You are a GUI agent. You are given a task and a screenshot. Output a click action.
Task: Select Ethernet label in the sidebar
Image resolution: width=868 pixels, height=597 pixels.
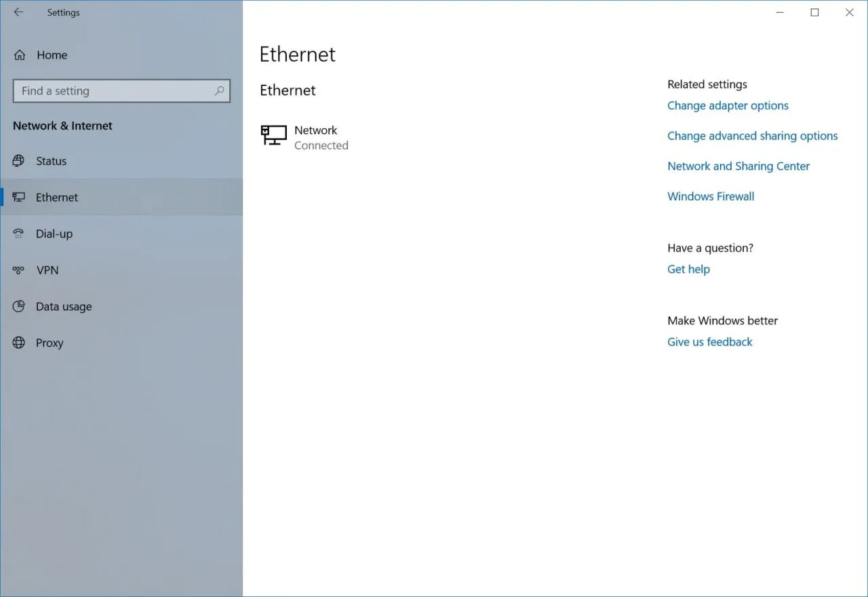coord(57,197)
